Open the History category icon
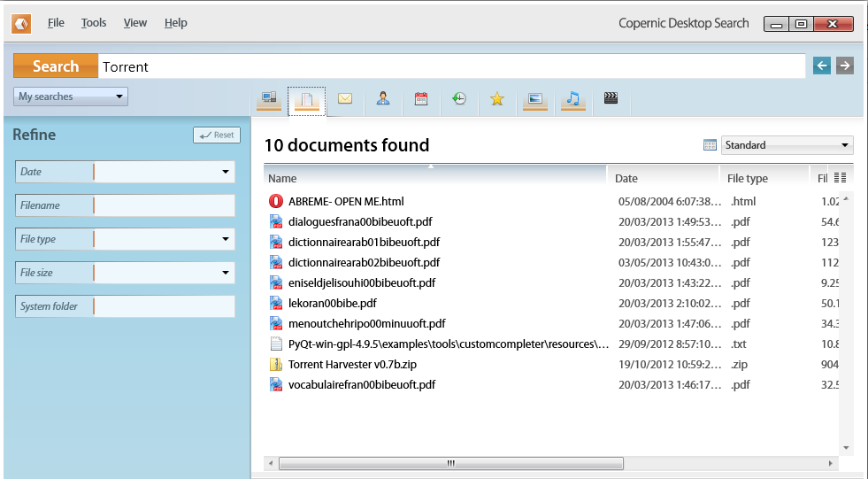This screenshot has width=868, height=479. click(459, 99)
